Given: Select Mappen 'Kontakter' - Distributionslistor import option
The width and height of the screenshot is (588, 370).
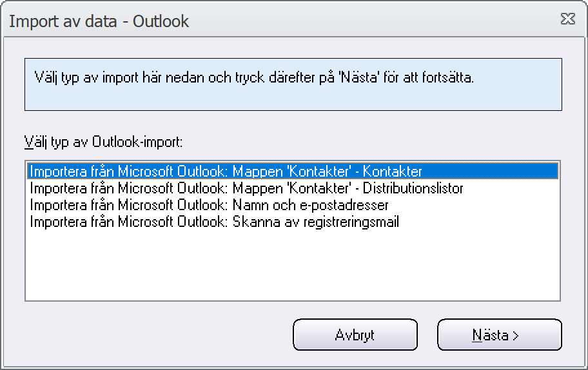Looking at the screenshot, I should tap(293, 188).
